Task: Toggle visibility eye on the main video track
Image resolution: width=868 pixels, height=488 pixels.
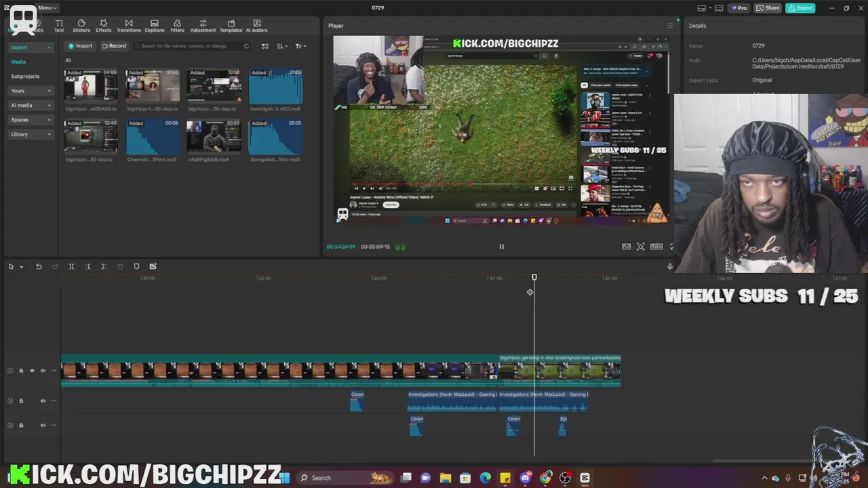Action: pyautogui.click(x=32, y=371)
